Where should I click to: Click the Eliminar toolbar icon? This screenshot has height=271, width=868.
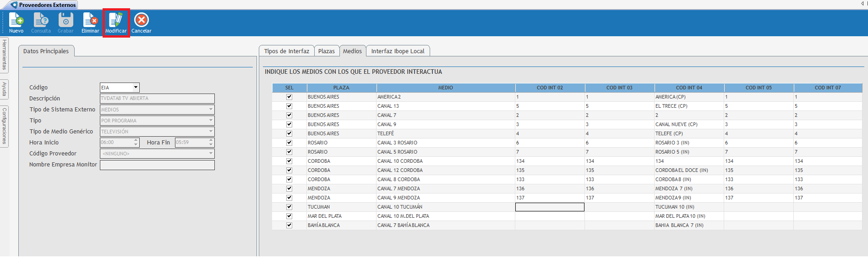tap(90, 22)
